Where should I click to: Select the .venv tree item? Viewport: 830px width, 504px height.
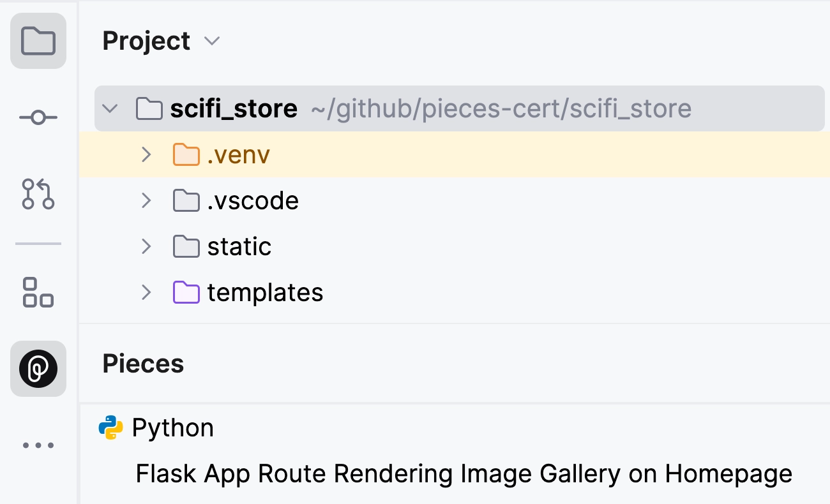coord(239,154)
